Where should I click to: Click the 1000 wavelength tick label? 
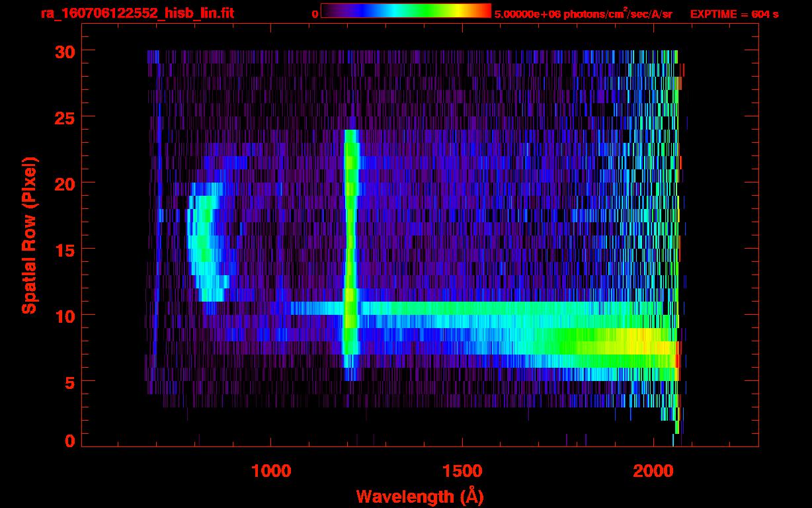pyautogui.click(x=272, y=471)
